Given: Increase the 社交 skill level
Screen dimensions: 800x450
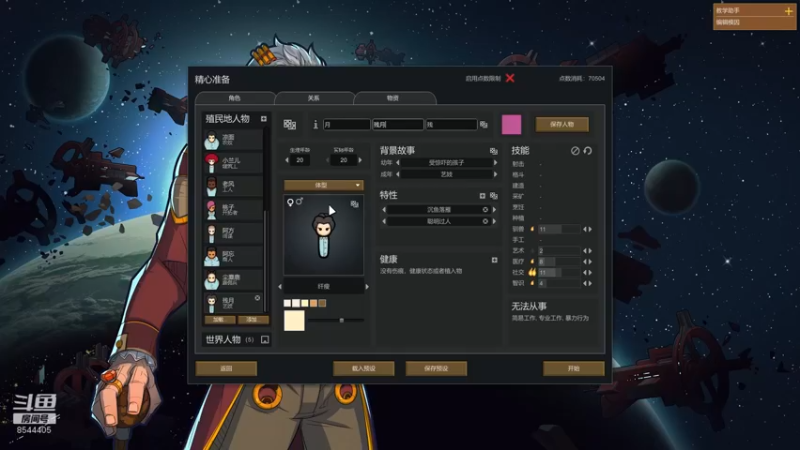Looking at the screenshot, I should (590, 272).
